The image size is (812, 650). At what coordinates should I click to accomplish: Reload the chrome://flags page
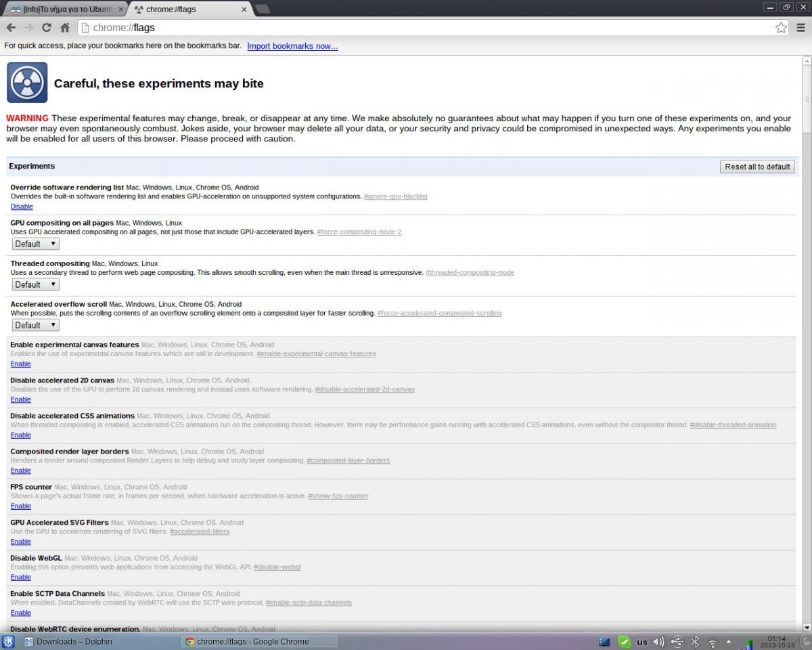47,28
